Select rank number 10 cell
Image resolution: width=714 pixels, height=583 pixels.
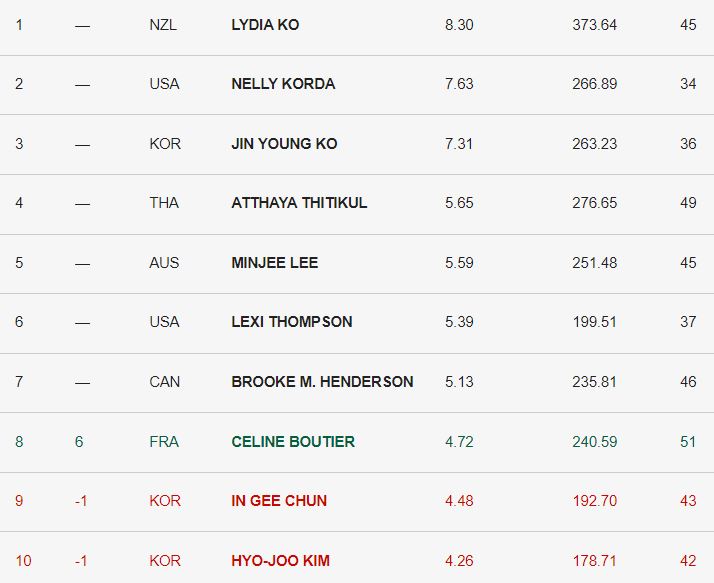[23, 561]
